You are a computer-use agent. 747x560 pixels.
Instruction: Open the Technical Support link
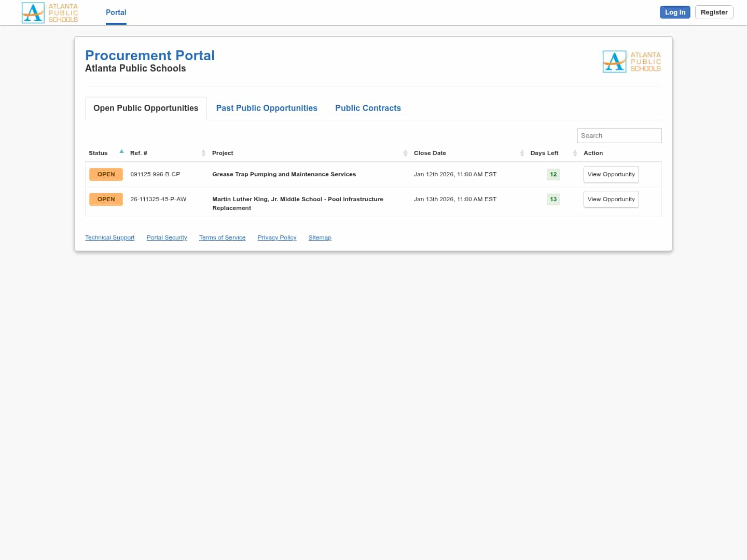[x=109, y=238]
